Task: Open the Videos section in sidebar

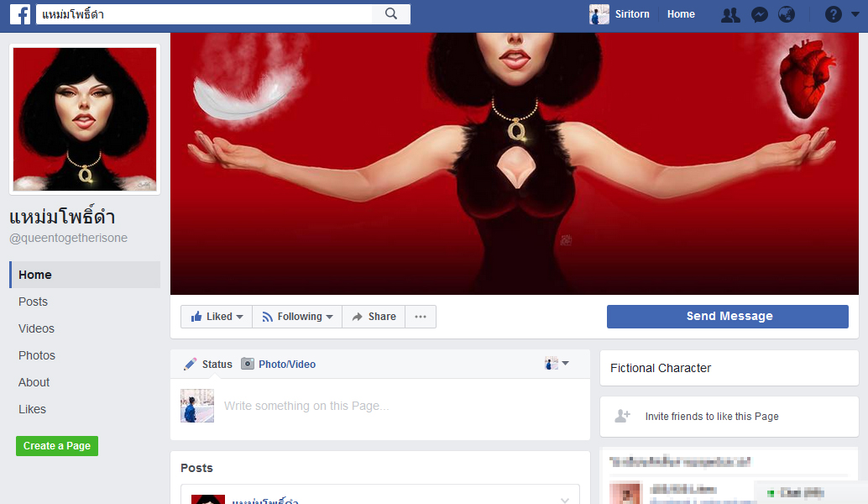Action: pyautogui.click(x=36, y=328)
